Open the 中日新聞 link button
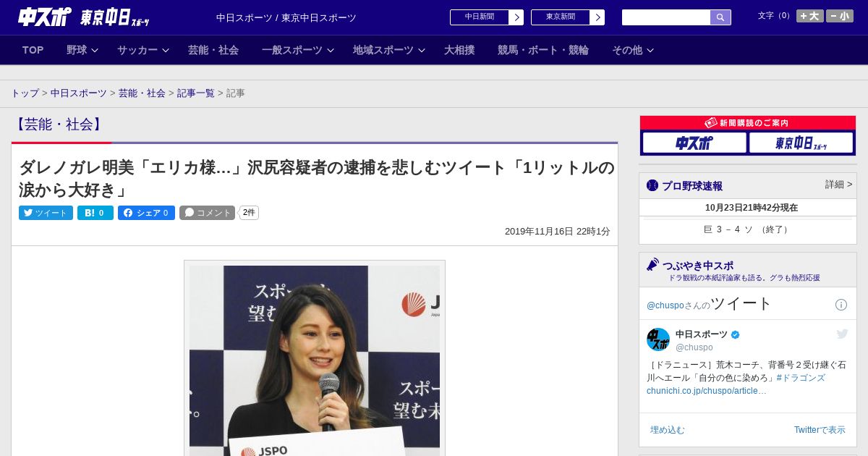This screenshot has height=456, width=868. pyautogui.click(x=479, y=17)
